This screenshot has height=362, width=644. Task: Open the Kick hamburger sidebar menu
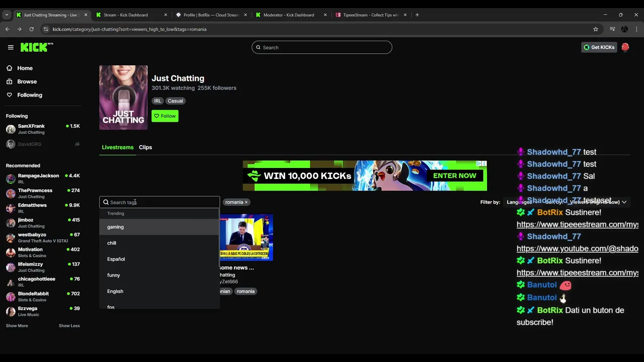coord(11,47)
